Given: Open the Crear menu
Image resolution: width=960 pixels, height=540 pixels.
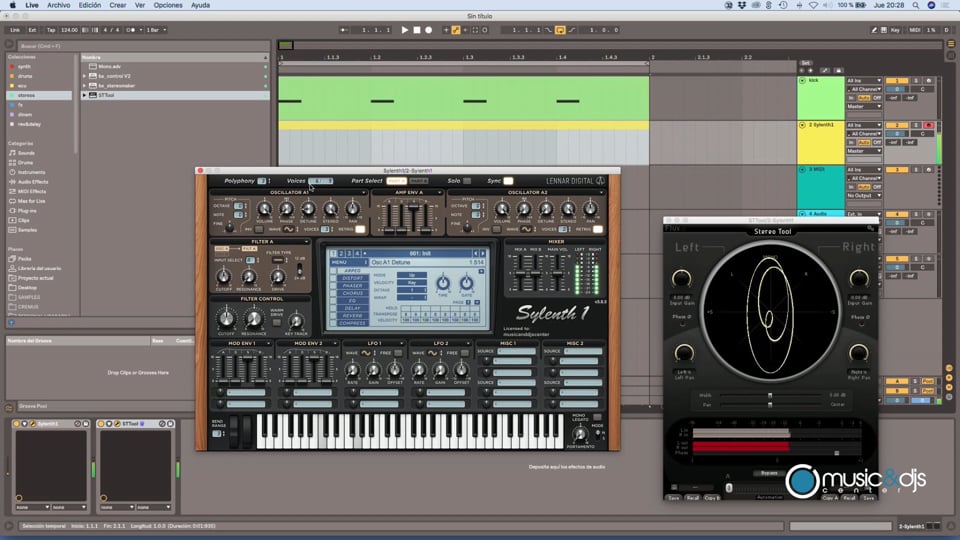Looking at the screenshot, I should click(118, 5).
